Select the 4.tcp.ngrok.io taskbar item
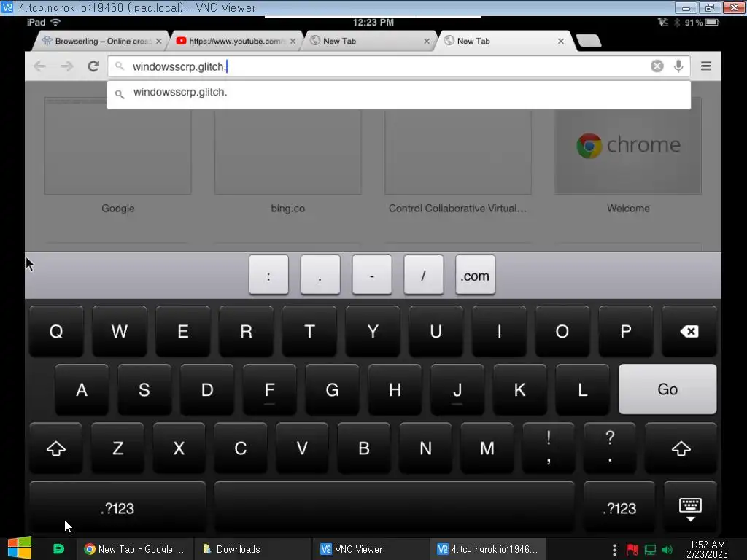The height and width of the screenshot is (560, 747). pyautogui.click(x=488, y=549)
